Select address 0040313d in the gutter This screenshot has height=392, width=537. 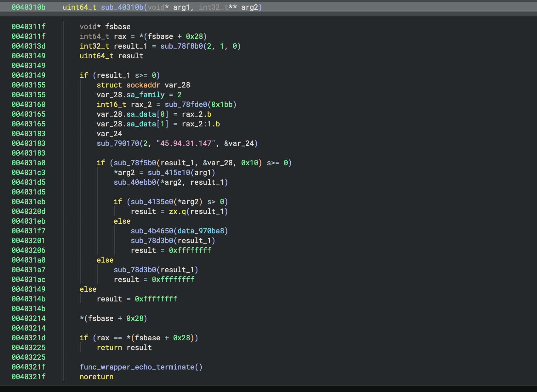click(x=29, y=46)
